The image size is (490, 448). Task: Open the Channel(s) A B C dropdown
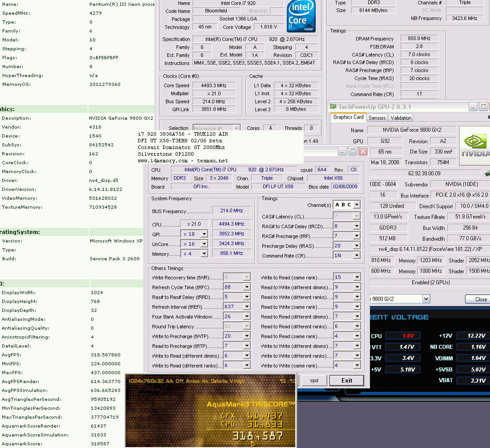tap(357, 205)
